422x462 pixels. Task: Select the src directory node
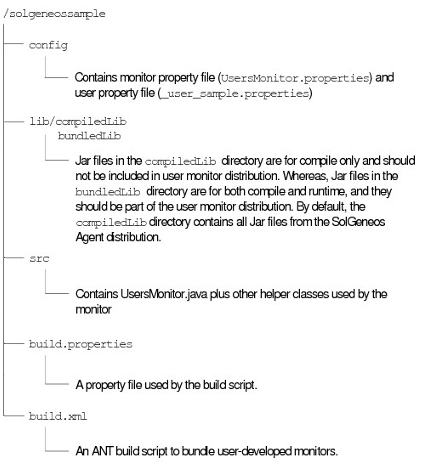pyautogui.click(x=39, y=259)
